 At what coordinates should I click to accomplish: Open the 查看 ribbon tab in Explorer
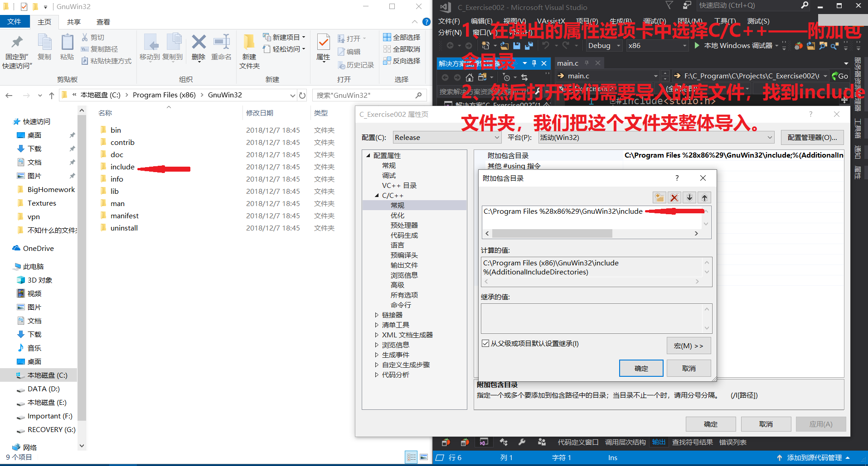(x=103, y=22)
